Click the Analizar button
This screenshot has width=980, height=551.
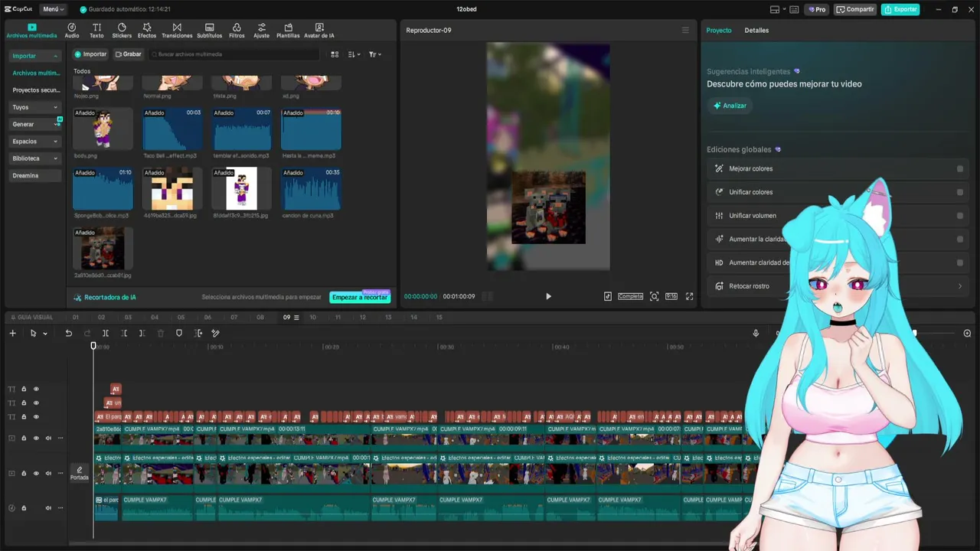pyautogui.click(x=730, y=106)
